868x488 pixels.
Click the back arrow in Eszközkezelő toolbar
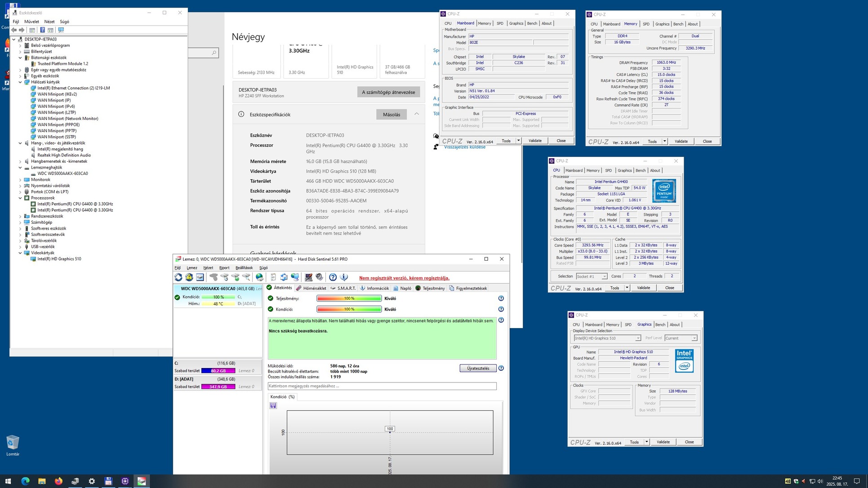pos(14,30)
